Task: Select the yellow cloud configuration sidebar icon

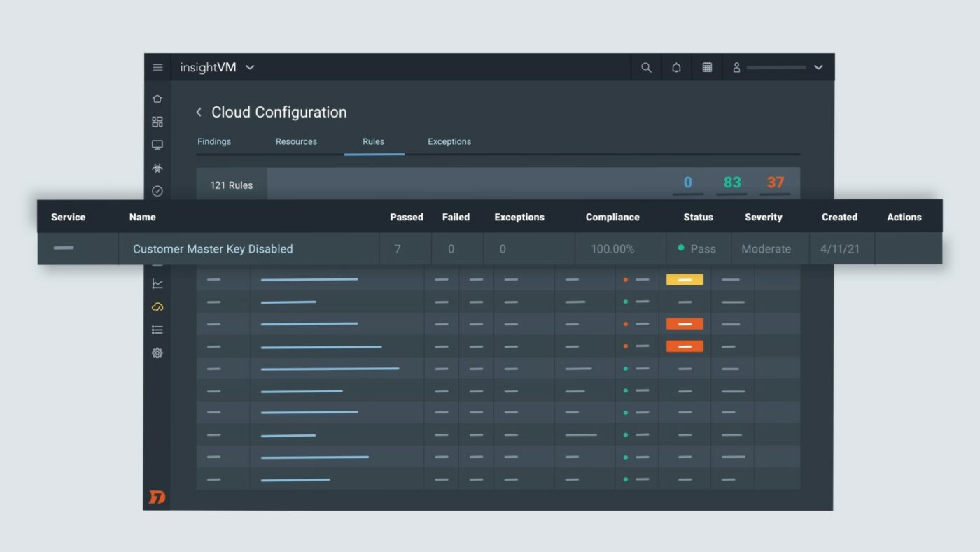Action: (x=157, y=306)
